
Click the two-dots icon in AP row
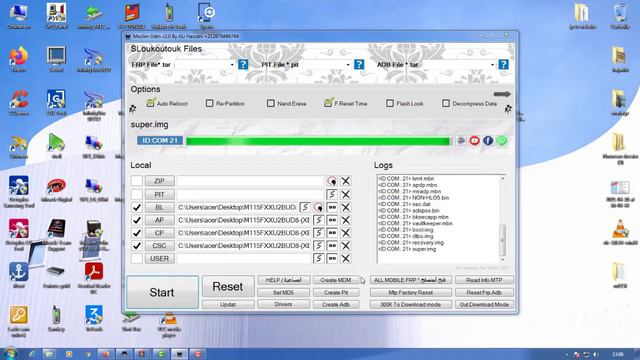[x=332, y=220]
